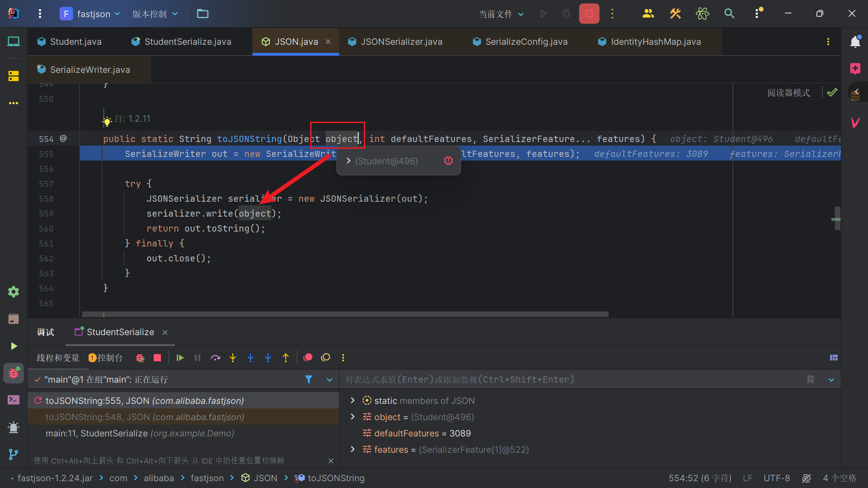Switch to IdentityHashMap.java tab

pyautogui.click(x=649, y=42)
